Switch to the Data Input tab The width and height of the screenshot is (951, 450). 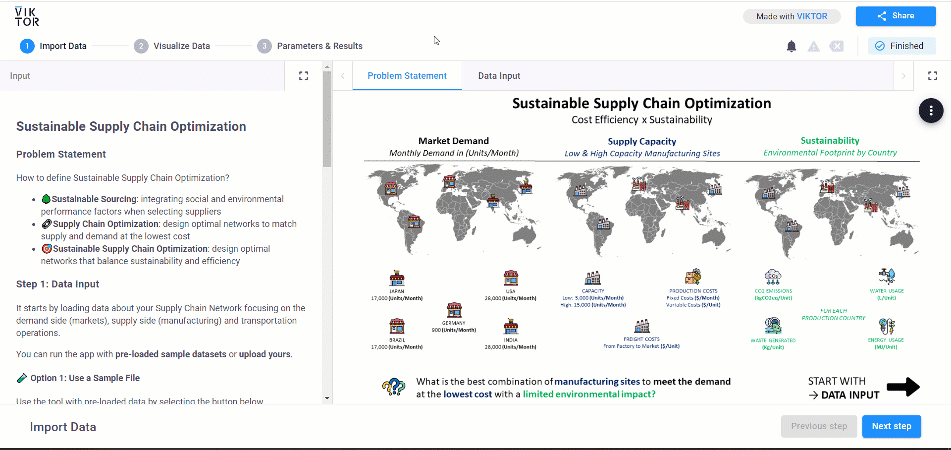pyautogui.click(x=499, y=76)
